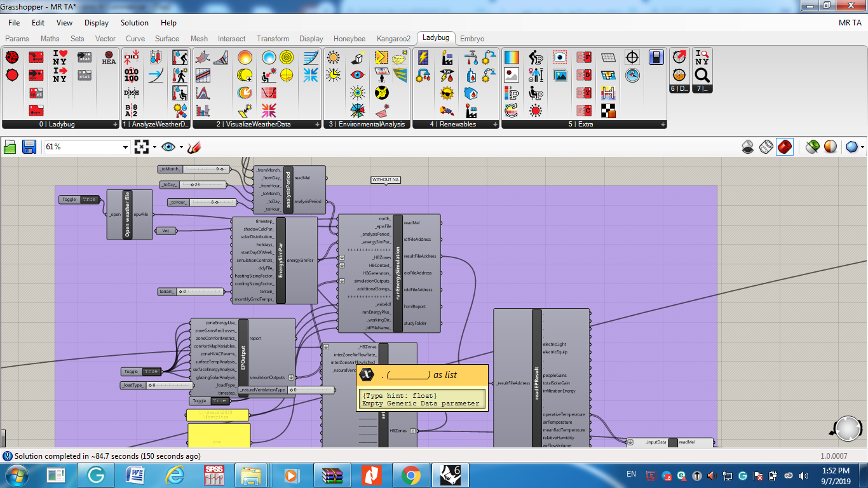Open Google Chrome from the taskbar
Screen dimensions: 868x488
(x=410, y=475)
